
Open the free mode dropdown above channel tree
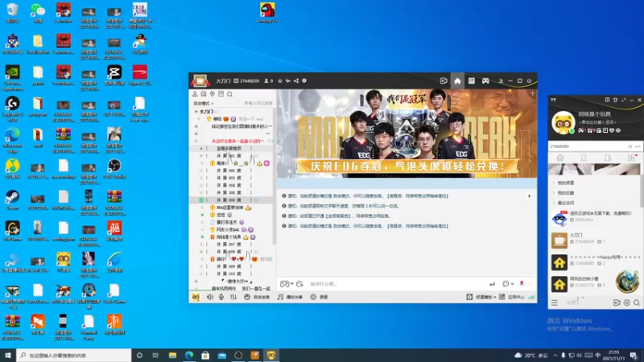click(x=204, y=104)
